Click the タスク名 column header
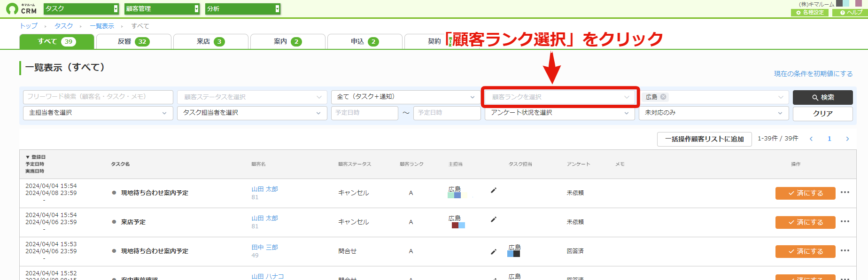Screen dimensions: 868x280 [120, 164]
